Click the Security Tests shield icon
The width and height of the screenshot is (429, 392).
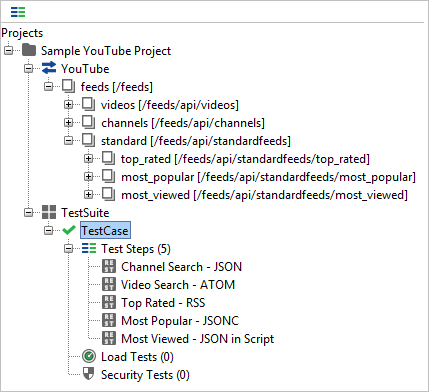pyautogui.click(x=89, y=374)
